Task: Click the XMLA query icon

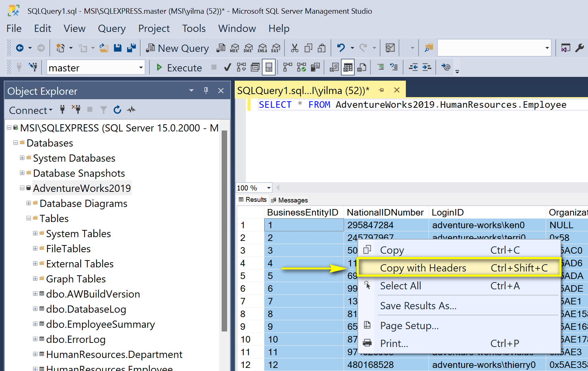Action: [x=262, y=48]
